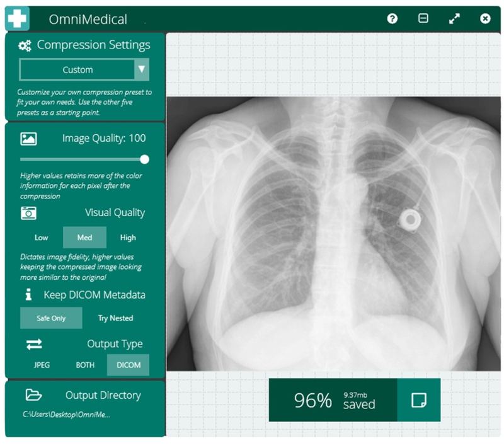Set Visual Quality to Med
504x448 pixels.
coord(84,238)
